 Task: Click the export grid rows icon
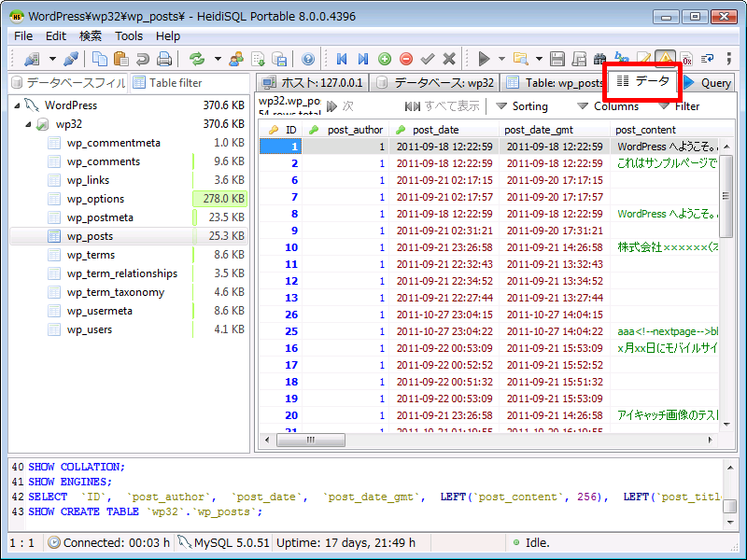coord(258,59)
